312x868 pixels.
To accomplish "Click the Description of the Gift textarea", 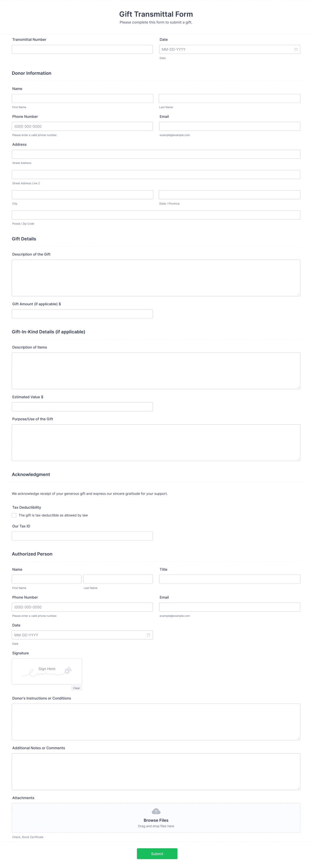I will pyautogui.click(x=156, y=277).
